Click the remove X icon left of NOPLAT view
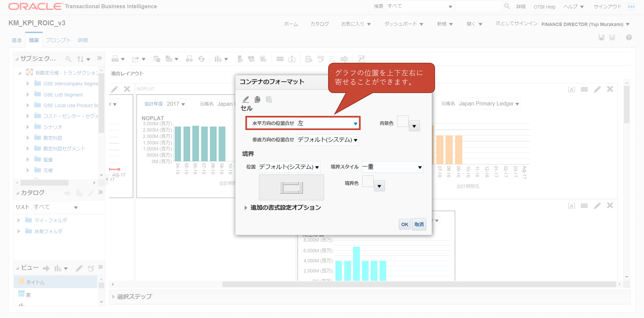 pyautogui.click(x=127, y=89)
